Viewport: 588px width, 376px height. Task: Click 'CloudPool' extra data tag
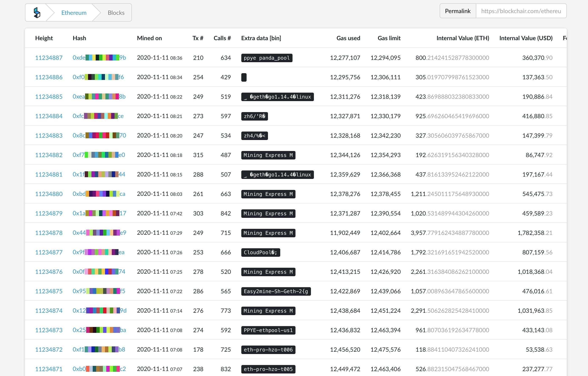[261, 252]
